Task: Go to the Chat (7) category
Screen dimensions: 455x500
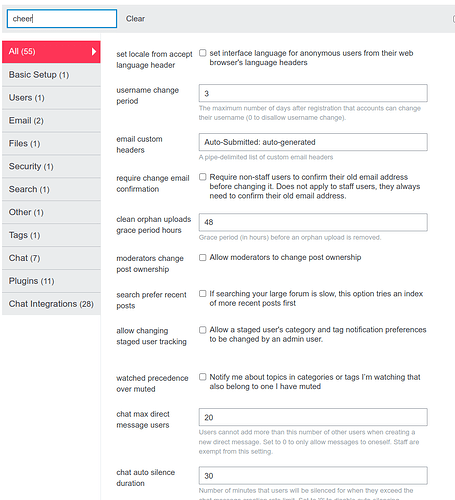Action: [x=51, y=258]
